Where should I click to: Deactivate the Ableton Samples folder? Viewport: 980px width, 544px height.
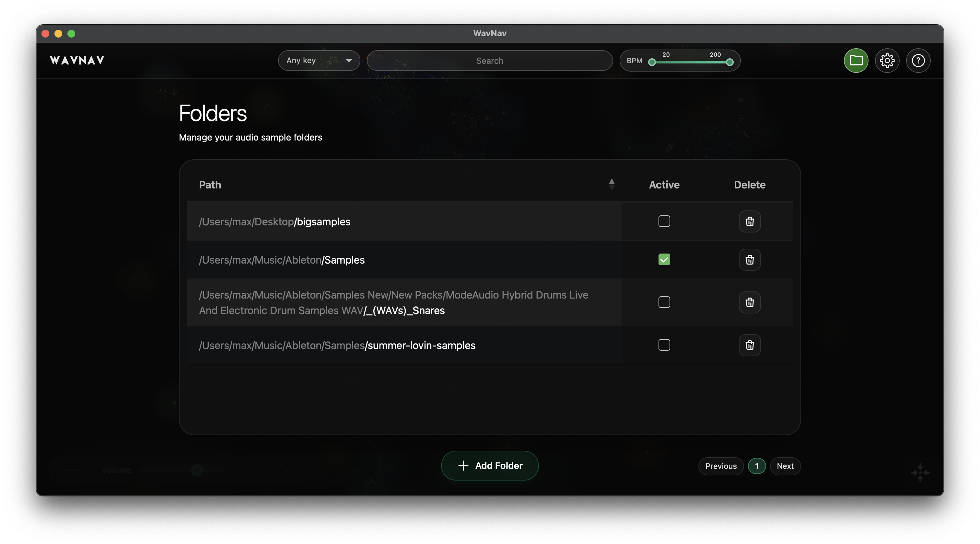click(x=664, y=260)
